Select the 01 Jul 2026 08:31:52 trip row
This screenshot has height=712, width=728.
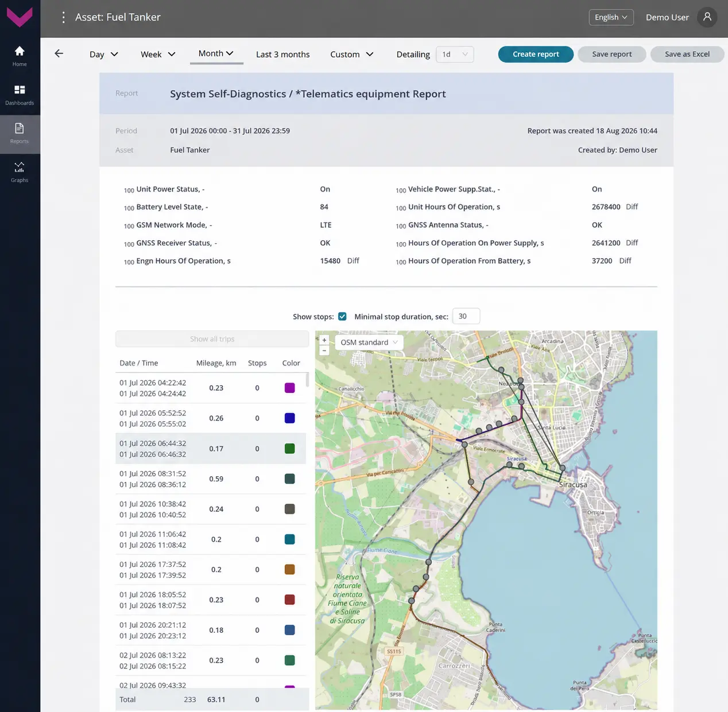(211, 478)
